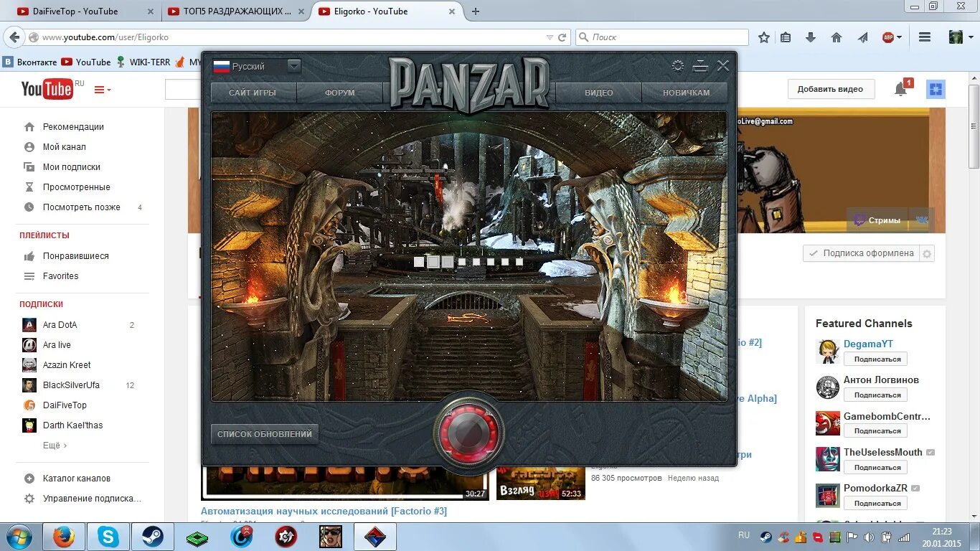Open the avatar extension dropdown in toolbar

(x=971, y=37)
